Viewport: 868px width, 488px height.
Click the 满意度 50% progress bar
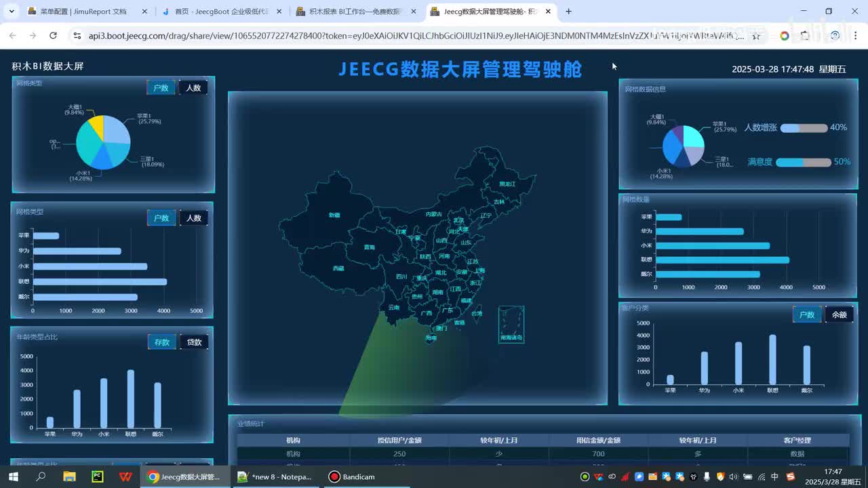(804, 163)
